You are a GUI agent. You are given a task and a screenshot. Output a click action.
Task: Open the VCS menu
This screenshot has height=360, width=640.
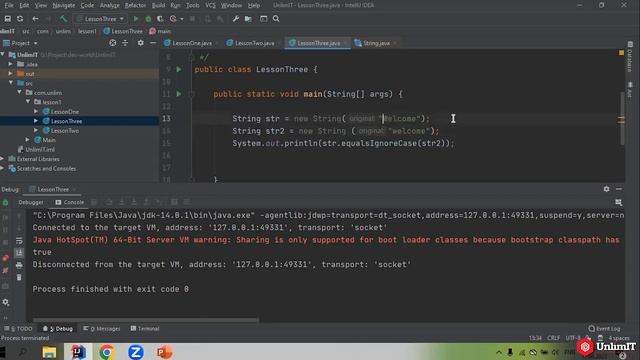tap(210, 5)
